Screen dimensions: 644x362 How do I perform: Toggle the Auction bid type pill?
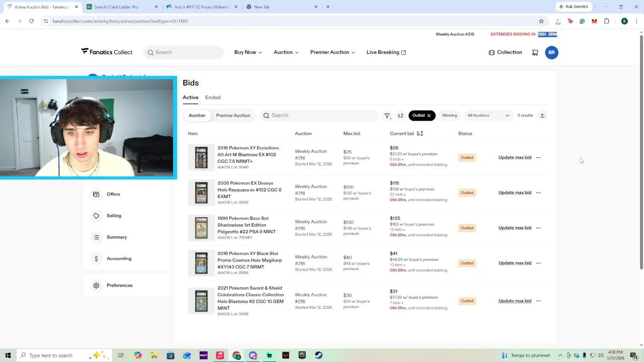197,116
